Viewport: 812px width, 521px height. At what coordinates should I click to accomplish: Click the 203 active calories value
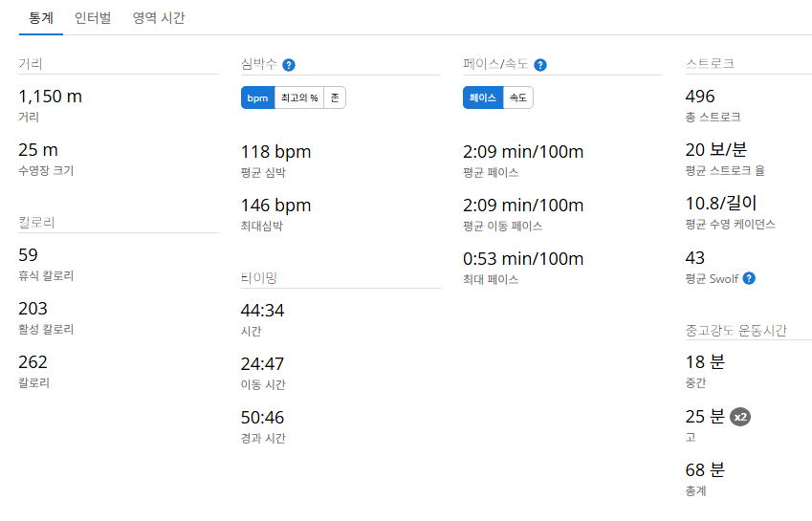click(33, 309)
